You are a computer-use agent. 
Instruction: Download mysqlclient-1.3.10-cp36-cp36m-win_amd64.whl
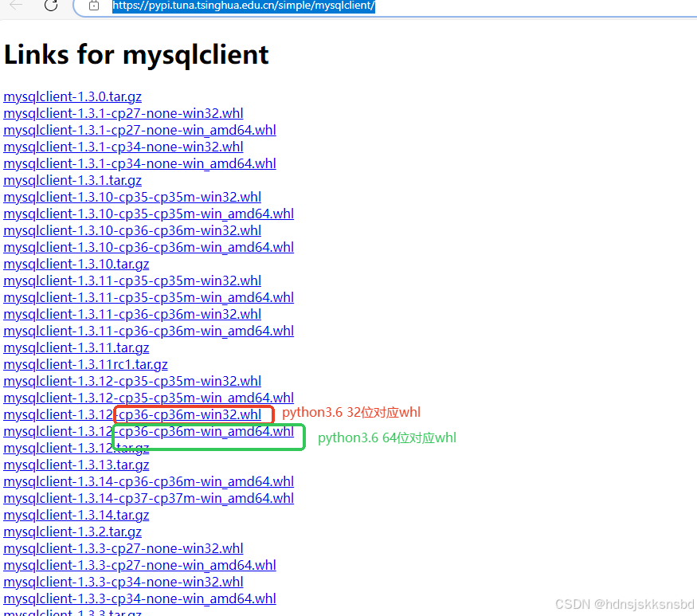149,247
